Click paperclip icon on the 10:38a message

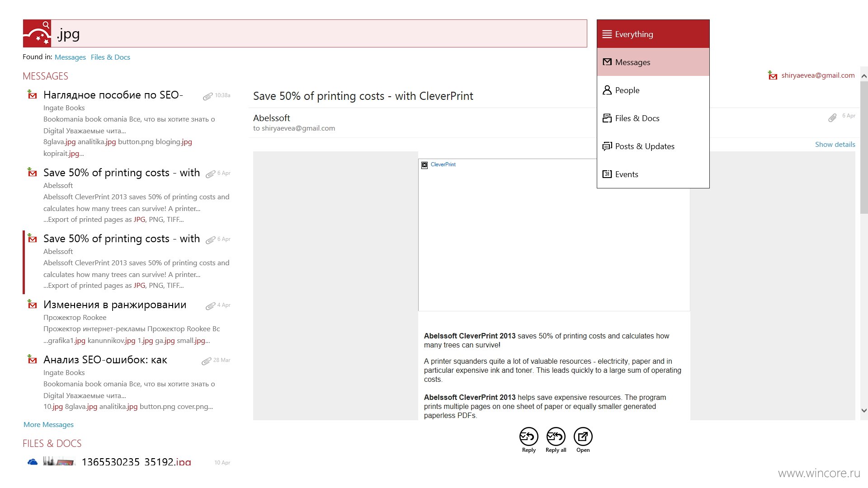click(208, 96)
